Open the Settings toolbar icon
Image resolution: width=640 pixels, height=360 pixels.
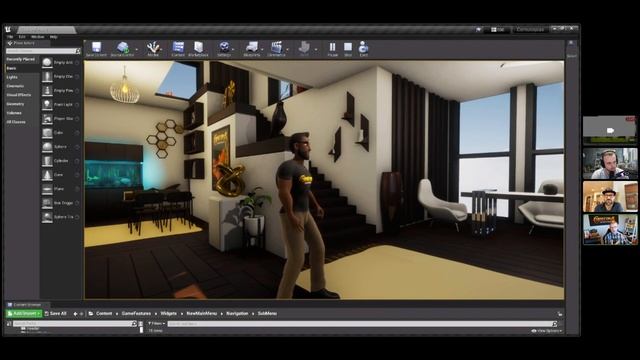coord(224,47)
